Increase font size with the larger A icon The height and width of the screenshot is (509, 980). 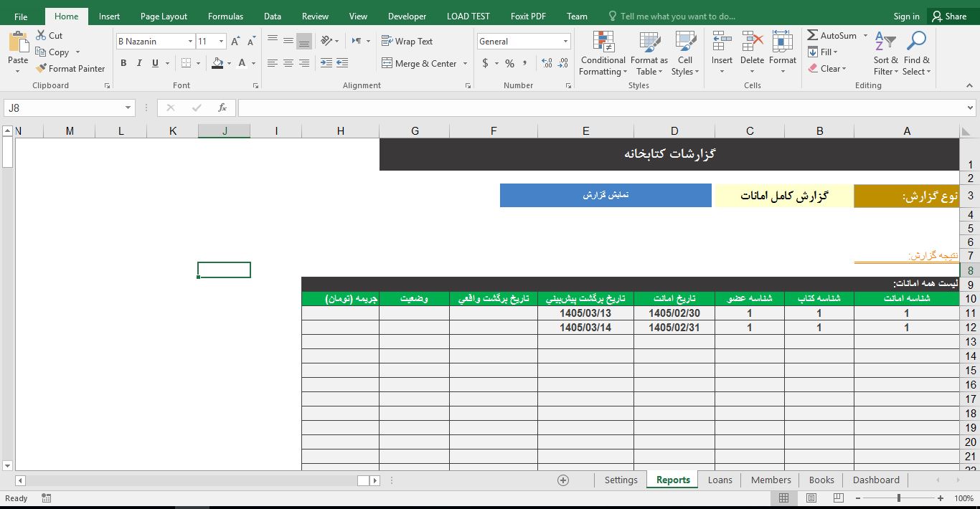(235, 42)
